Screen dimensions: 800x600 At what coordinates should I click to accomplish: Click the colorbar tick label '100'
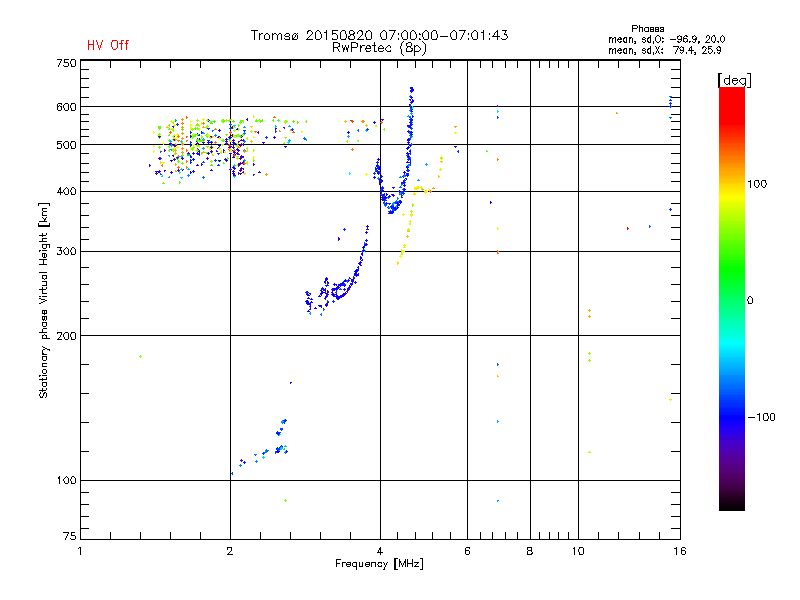point(757,184)
